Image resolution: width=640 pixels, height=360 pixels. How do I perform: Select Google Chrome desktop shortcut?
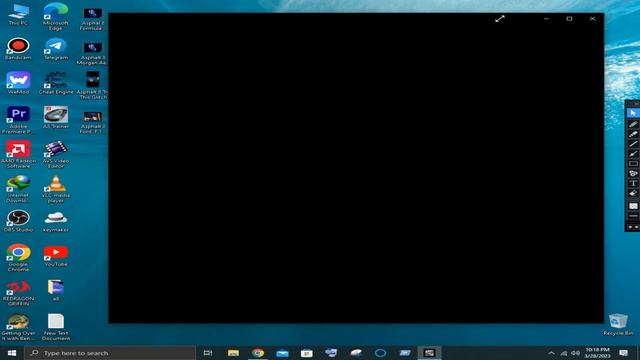18,258
